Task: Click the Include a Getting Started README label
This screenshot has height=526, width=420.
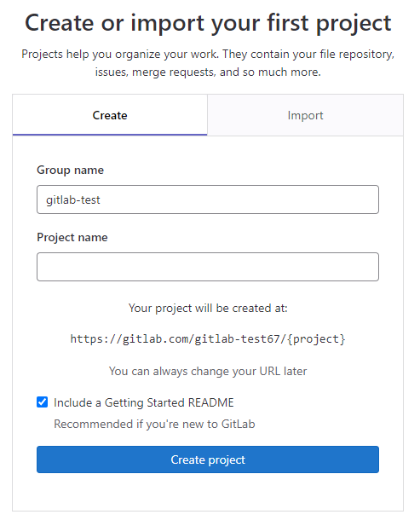Action: [x=144, y=402]
